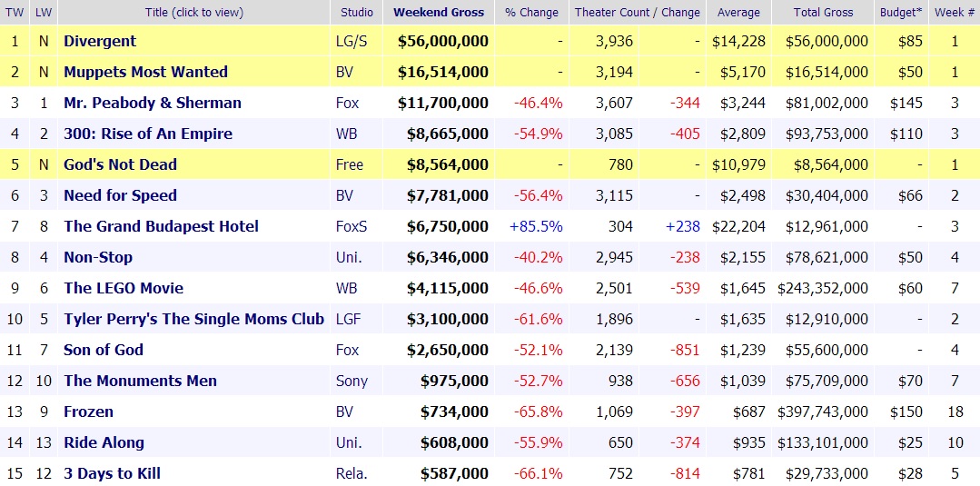This screenshot has height=486, width=980.
Task: Click the Studio column header
Action: 356,13
